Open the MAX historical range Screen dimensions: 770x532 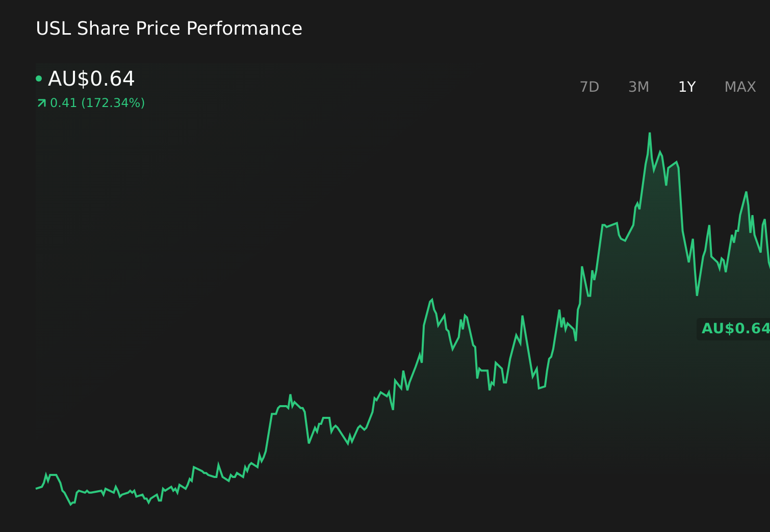coord(739,87)
